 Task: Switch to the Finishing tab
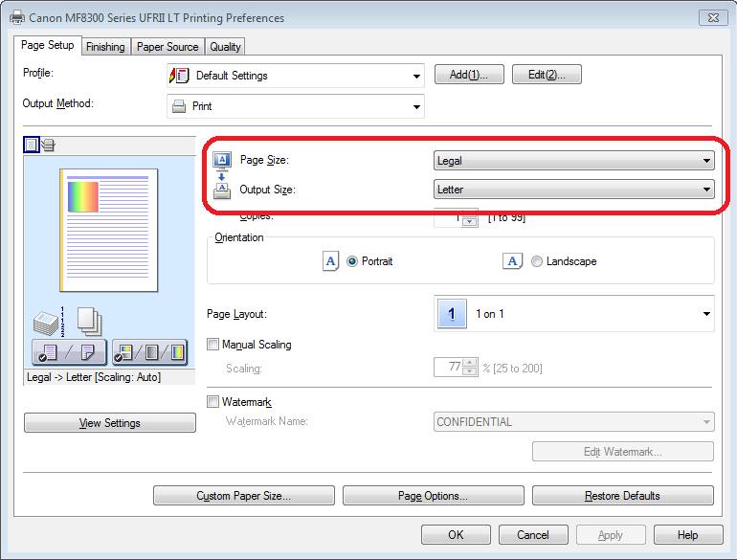pyautogui.click(x=105, y=47)
